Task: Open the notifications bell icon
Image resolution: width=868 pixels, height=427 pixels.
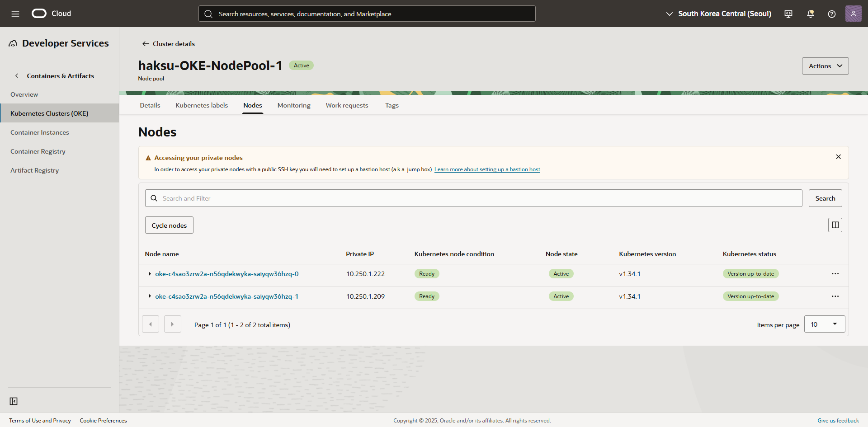Action: click(810, 14)
